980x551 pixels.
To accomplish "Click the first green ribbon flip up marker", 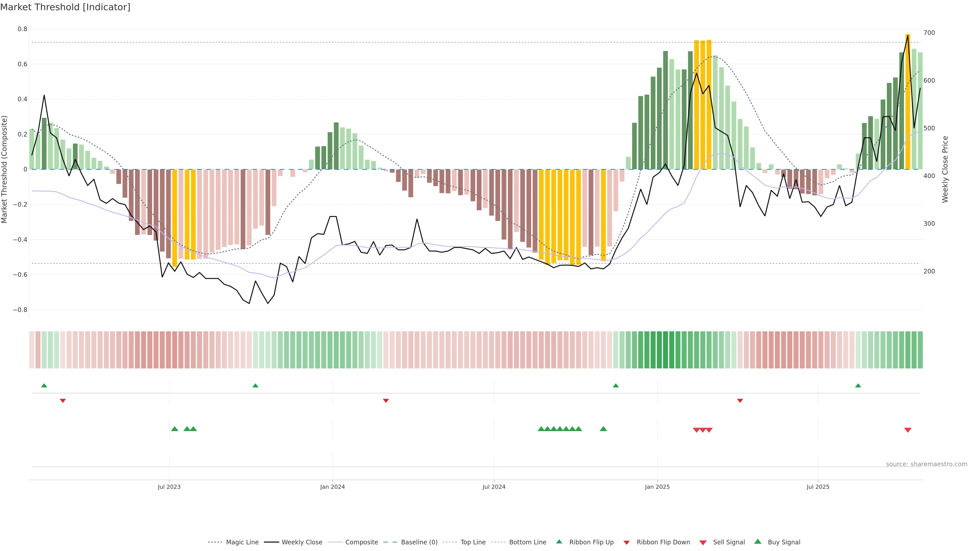I will click(44, 386).
